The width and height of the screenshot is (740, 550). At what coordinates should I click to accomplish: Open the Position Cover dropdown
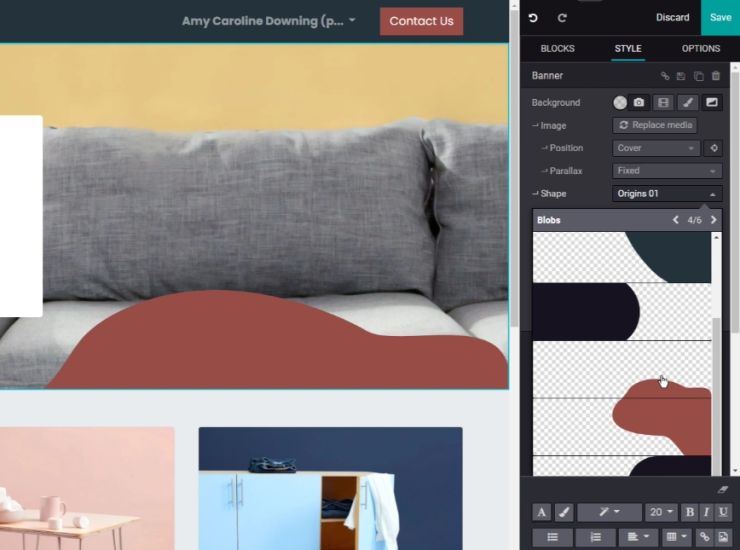pos(656,148)
